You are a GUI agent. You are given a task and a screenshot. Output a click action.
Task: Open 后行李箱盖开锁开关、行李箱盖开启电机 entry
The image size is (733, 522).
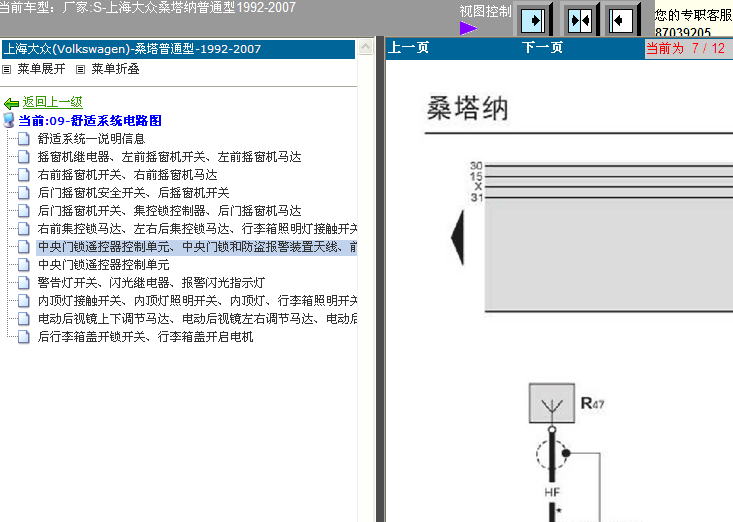pos(145,337)
